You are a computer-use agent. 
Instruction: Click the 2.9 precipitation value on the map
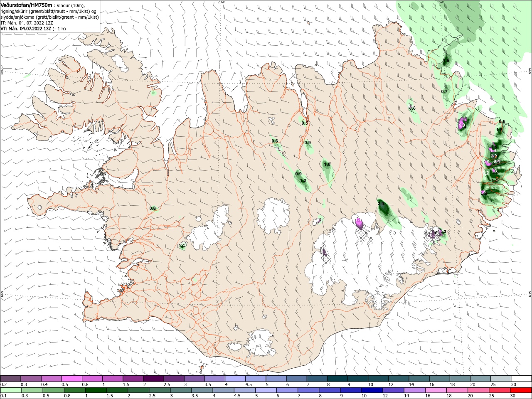(381, 204)
